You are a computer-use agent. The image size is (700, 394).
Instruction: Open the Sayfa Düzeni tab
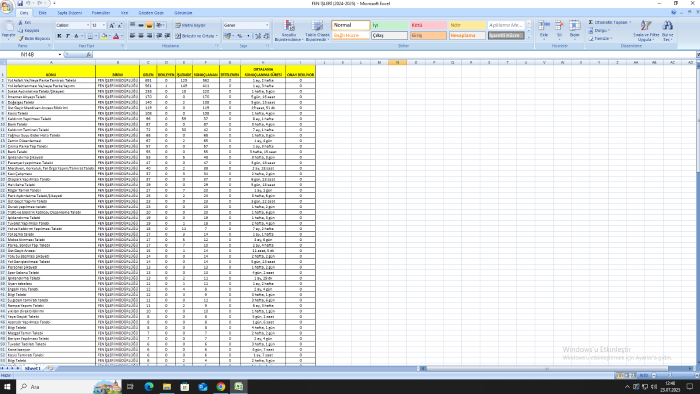coord(69,13)
